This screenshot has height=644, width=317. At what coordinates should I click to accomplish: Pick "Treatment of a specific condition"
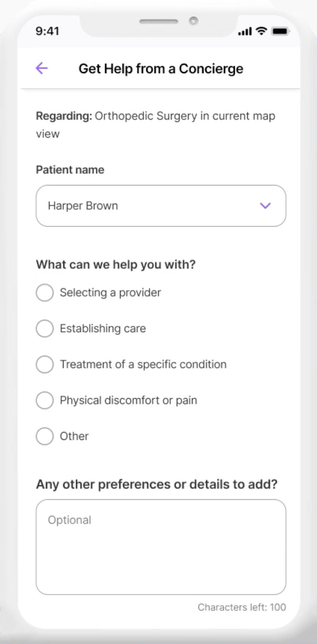[45, 365]
